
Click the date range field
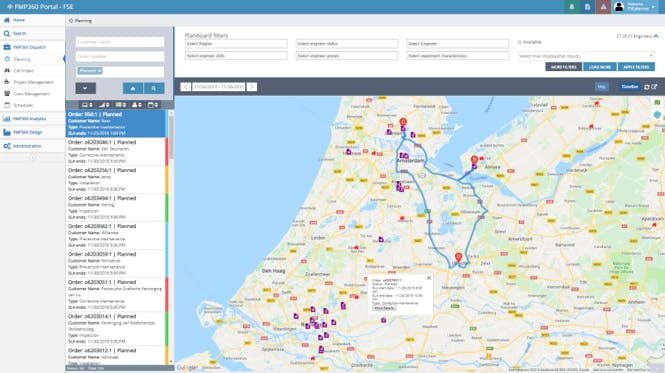point(218,87)
